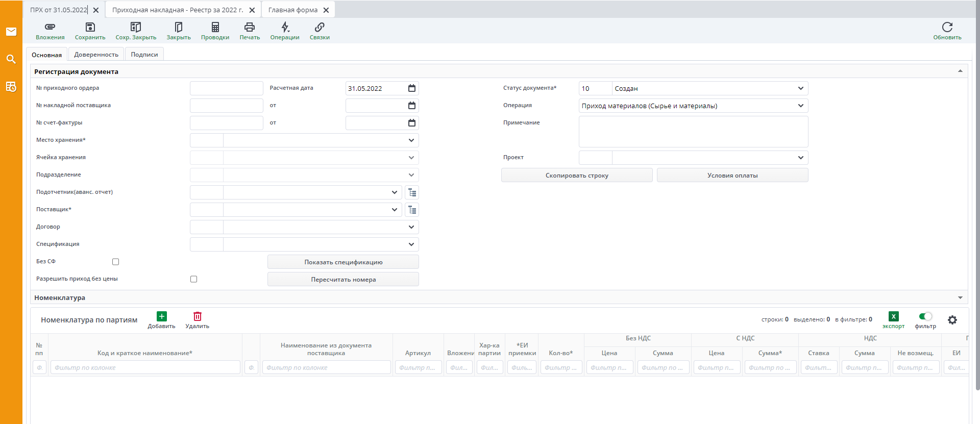Viewport: 980px width, 424px height.
Task: Add row with green Добавить icon
Action: click(161, 316)
